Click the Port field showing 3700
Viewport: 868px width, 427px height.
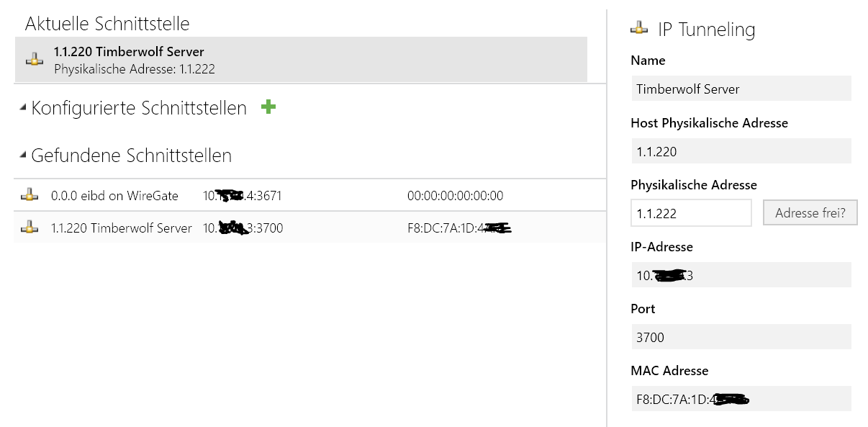pos(741,337)
